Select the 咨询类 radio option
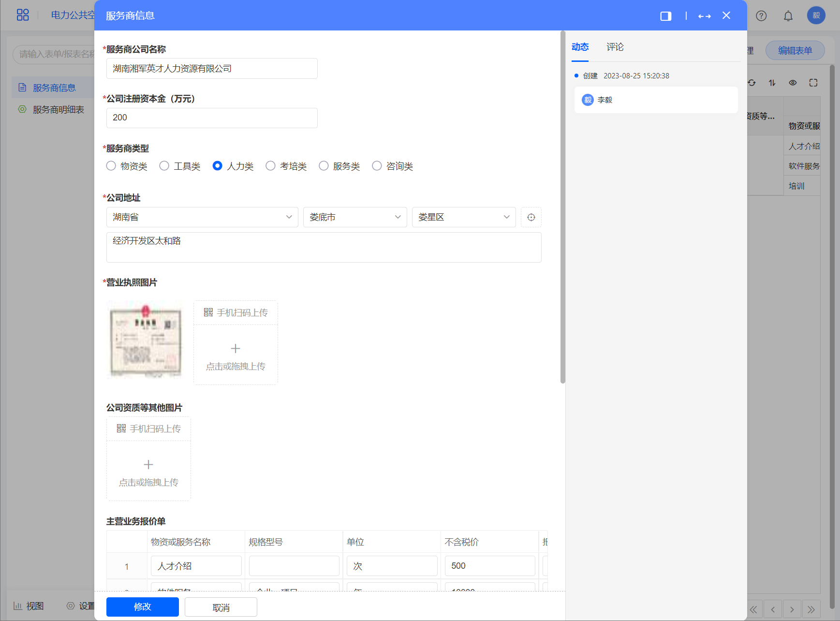This screenshot has width=840, height=621. click(x=377, y=166)
